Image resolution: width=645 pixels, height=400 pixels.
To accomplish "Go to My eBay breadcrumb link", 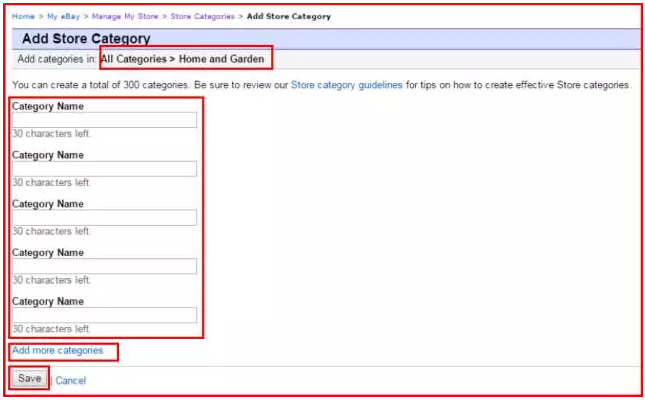I will click(62, 17).
